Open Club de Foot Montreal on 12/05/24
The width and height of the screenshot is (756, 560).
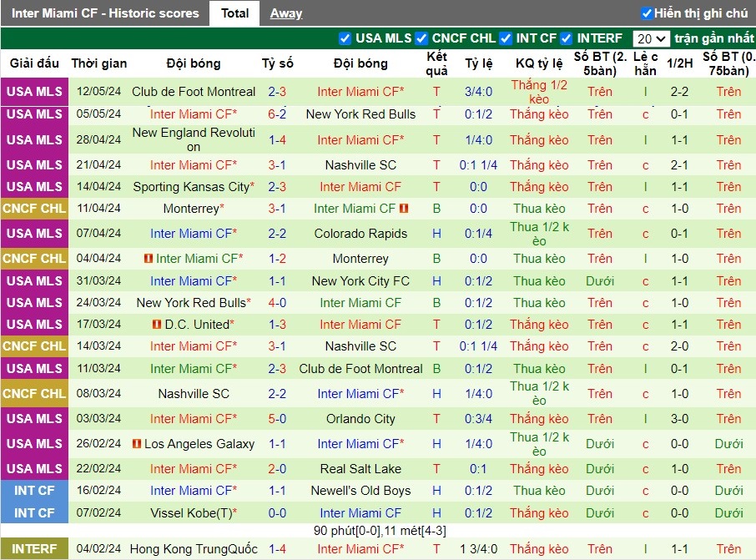[194, 92]
